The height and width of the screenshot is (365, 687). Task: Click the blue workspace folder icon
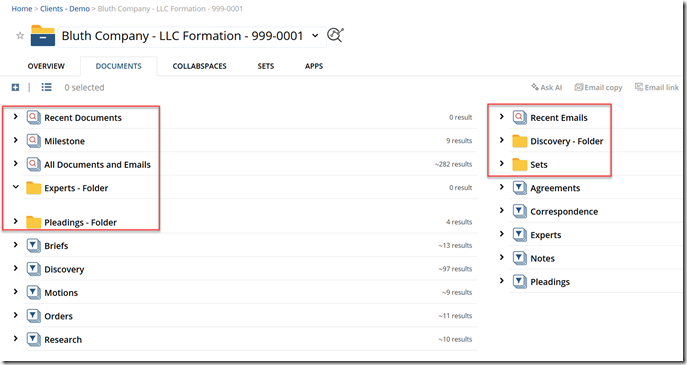click(x=42, y=35)
